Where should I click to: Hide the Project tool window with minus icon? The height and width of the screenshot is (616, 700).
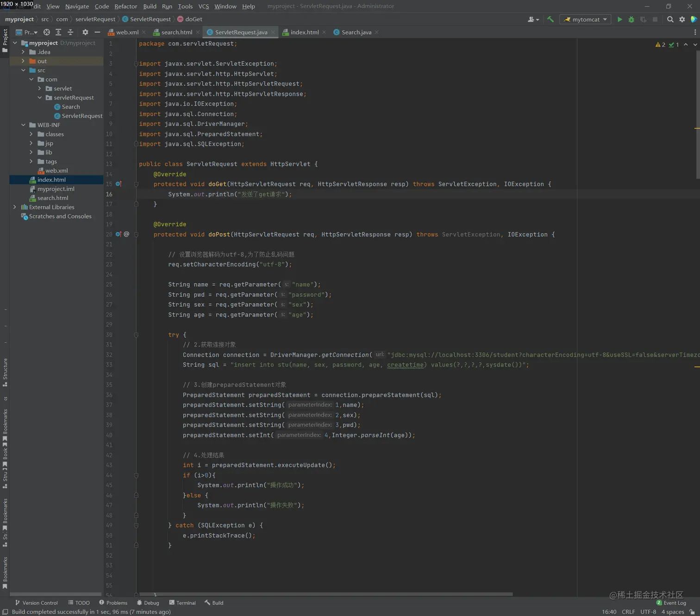pos(97,32)
